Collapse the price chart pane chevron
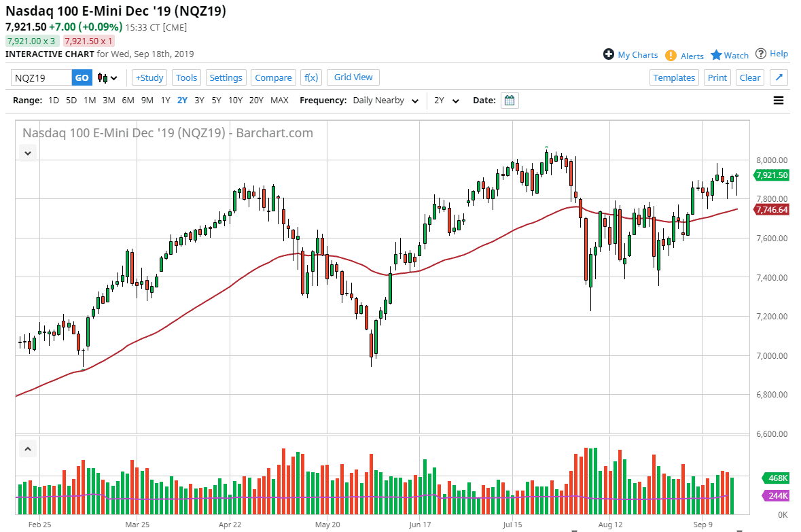801x532 pixels. [28, 154]
